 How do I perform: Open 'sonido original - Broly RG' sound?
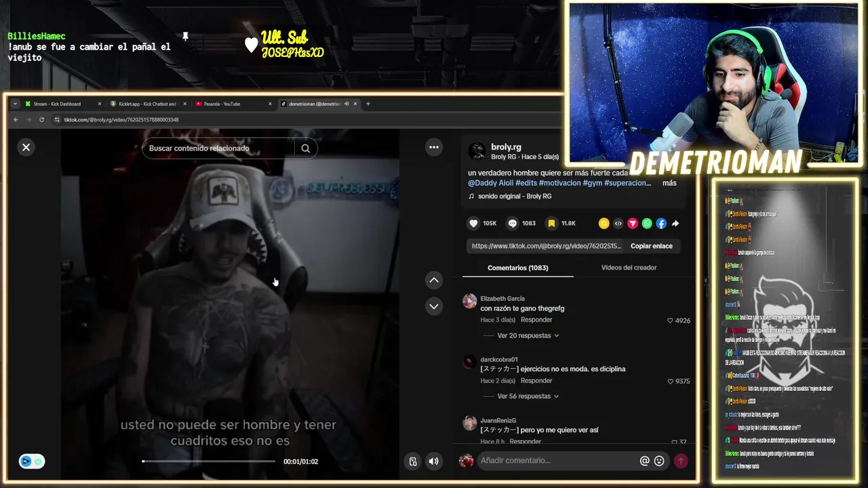click(x=515, y=196)
